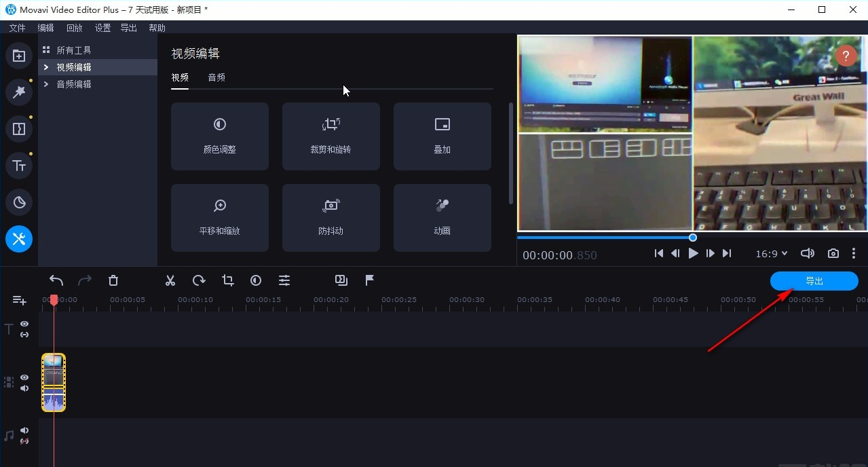The height and width of the screenshot is (467, 868).
Task: Open the Titles text sidebar tab
Action: click(19, 165)
